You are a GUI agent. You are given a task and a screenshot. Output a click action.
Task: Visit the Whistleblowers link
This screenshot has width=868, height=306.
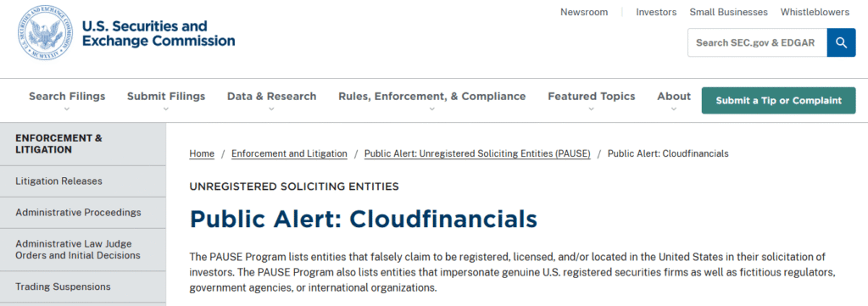(x=815, y=12)
